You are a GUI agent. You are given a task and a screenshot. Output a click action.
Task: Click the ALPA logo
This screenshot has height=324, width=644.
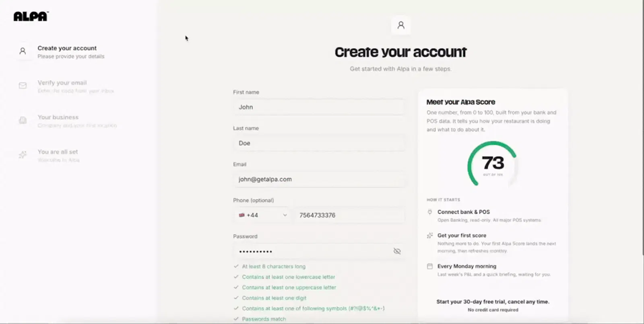point(31,16)
